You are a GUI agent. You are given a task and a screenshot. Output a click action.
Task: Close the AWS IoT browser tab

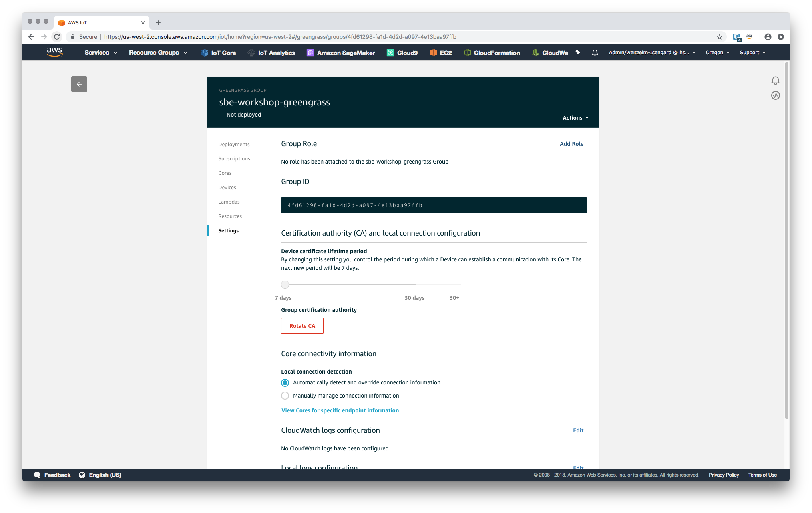coord(143,23)
